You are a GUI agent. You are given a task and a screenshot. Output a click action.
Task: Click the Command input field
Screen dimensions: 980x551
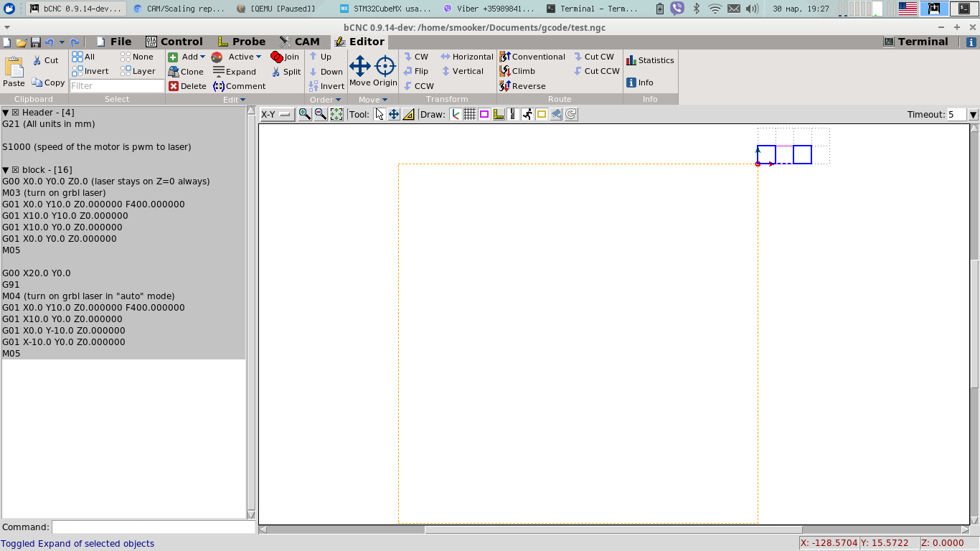tap(153, 527)
